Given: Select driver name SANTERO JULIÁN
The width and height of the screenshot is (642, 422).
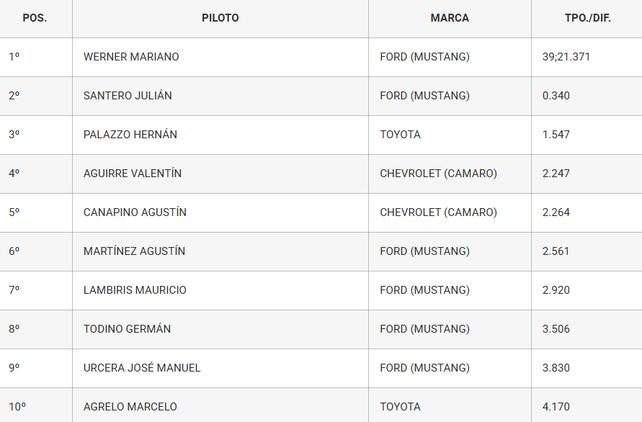Looking at the screenshot, I should [128, 96].
